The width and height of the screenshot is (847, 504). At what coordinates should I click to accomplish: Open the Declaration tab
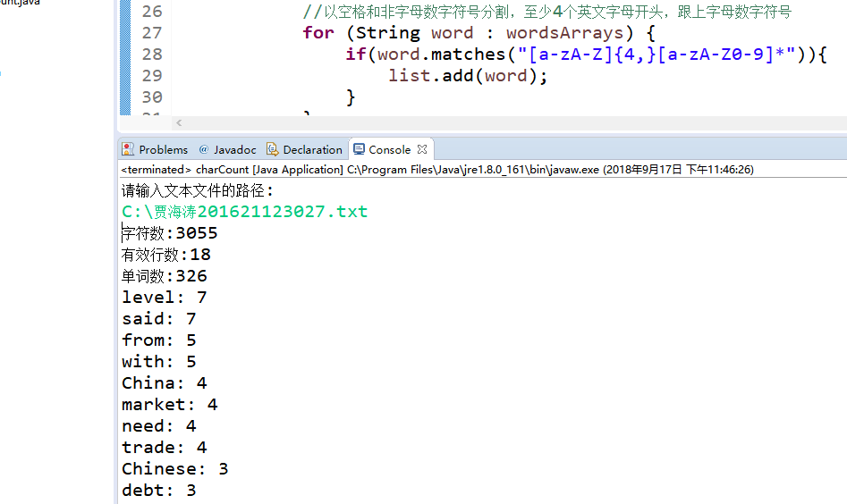pos(305,149)
